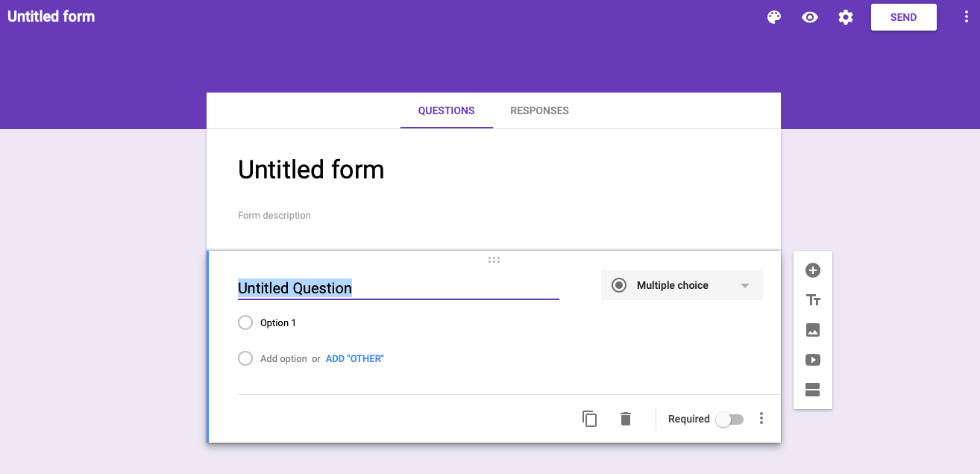Screen dimensions: 980x474
Task: Open form settings gear
Action: pyautogui.click(x=846, y=17)
